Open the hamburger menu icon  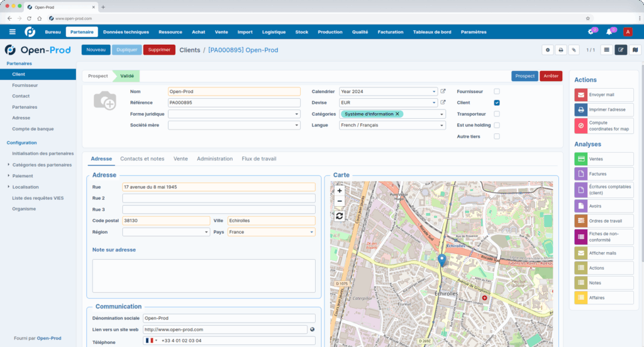click(x=13, y=31)
